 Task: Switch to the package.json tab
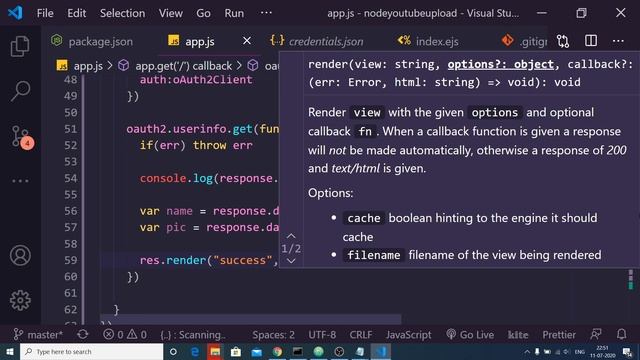(92, 41)
